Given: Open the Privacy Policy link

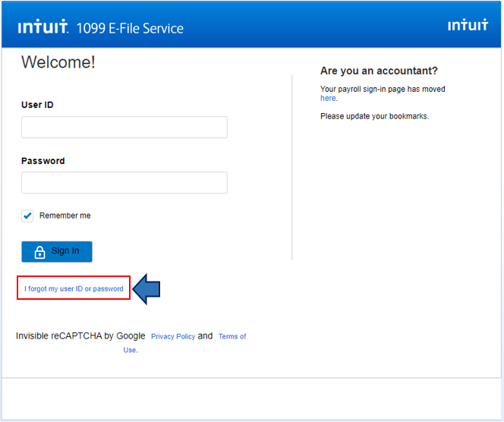Looking at the screenshot, I should 173,336.
